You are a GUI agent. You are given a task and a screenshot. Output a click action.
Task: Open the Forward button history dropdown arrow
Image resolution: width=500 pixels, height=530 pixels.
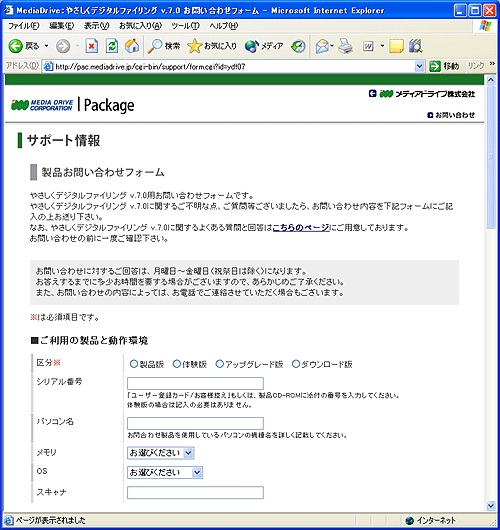[77, 46]
